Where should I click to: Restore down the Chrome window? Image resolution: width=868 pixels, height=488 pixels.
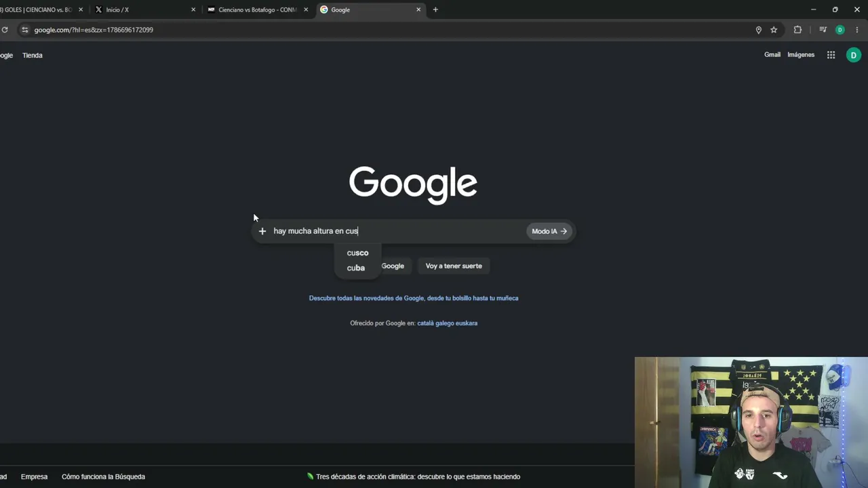[835, 9]
